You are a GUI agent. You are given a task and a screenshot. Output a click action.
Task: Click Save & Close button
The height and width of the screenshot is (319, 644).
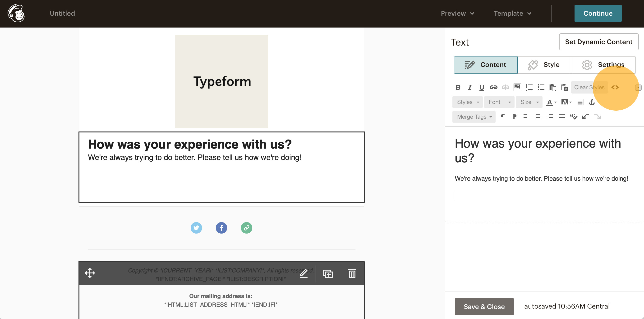(x=484, y=306)
